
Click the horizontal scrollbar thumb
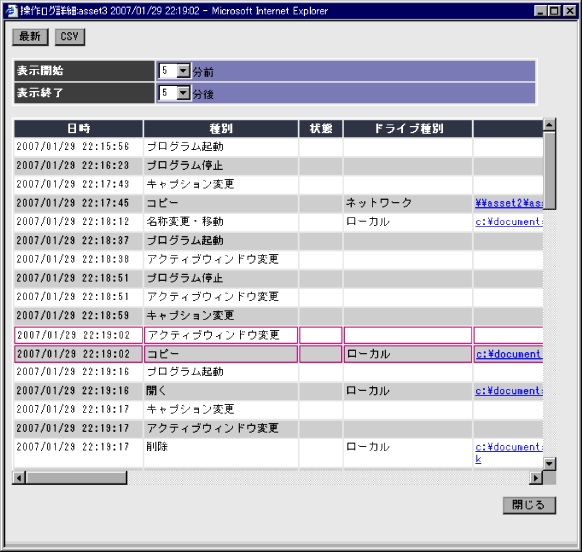(76, 478)
